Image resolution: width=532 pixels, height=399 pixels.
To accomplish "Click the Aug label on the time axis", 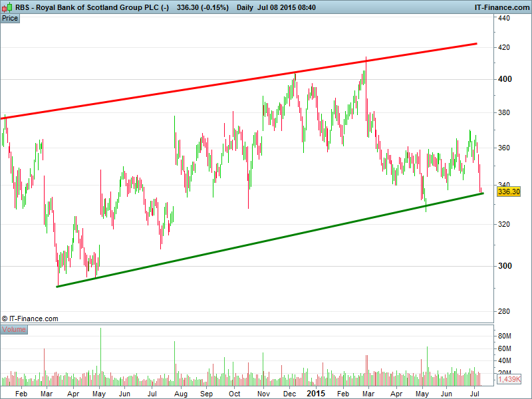I will [x=180, y=394].
